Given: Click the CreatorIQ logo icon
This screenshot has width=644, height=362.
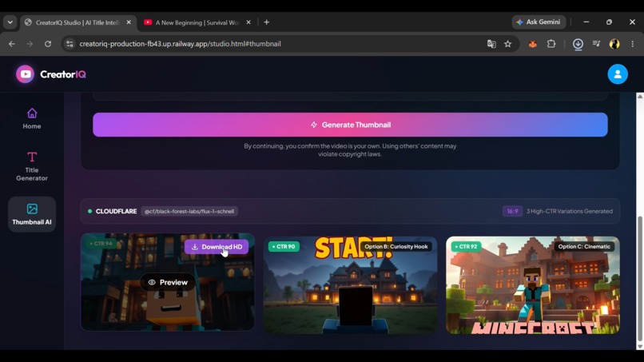Looking at the screenshot, I should [x=25, y=74].
